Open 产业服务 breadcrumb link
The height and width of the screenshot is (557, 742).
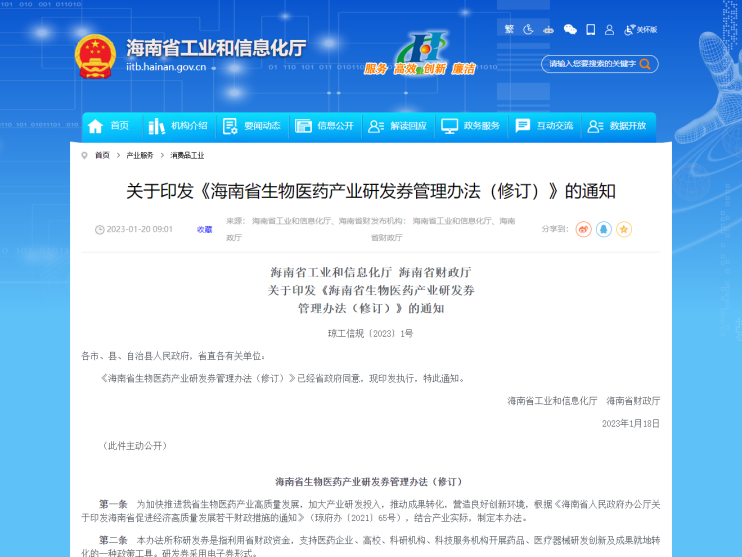(x=140, y=155)
